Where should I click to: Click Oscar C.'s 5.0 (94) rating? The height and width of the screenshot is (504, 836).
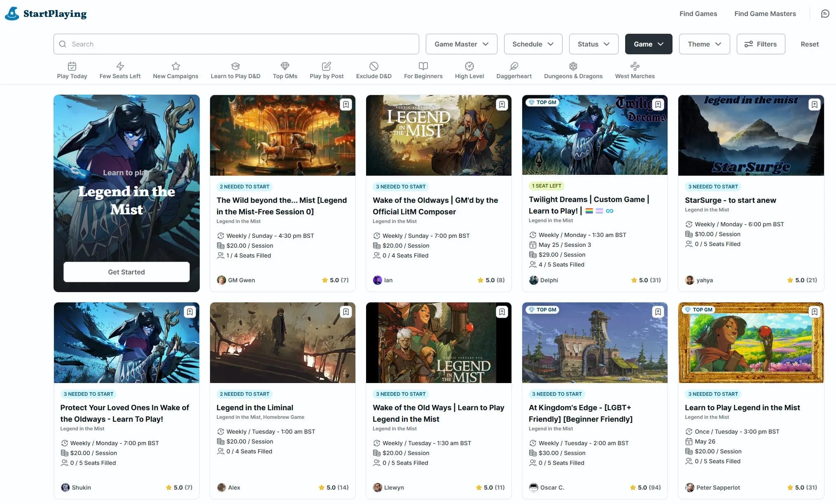pos(645,488)
